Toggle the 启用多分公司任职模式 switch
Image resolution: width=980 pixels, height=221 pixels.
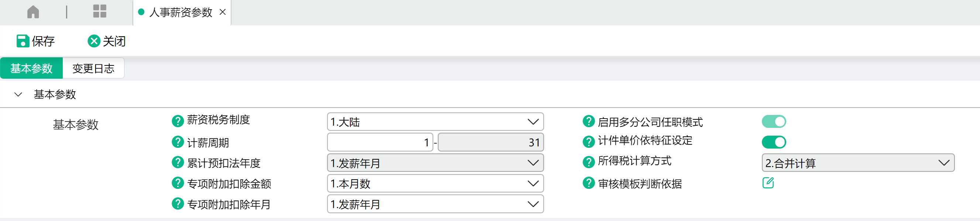point(774,122)
